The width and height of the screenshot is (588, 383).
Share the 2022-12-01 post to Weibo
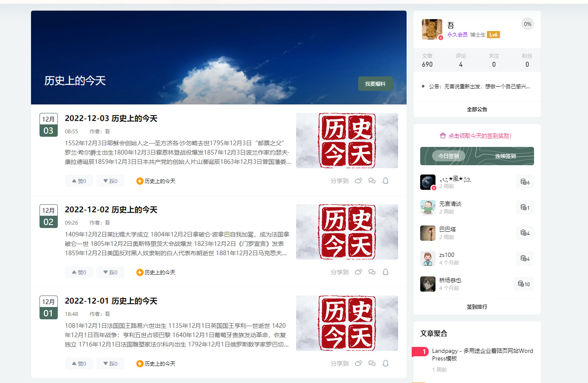358,363
